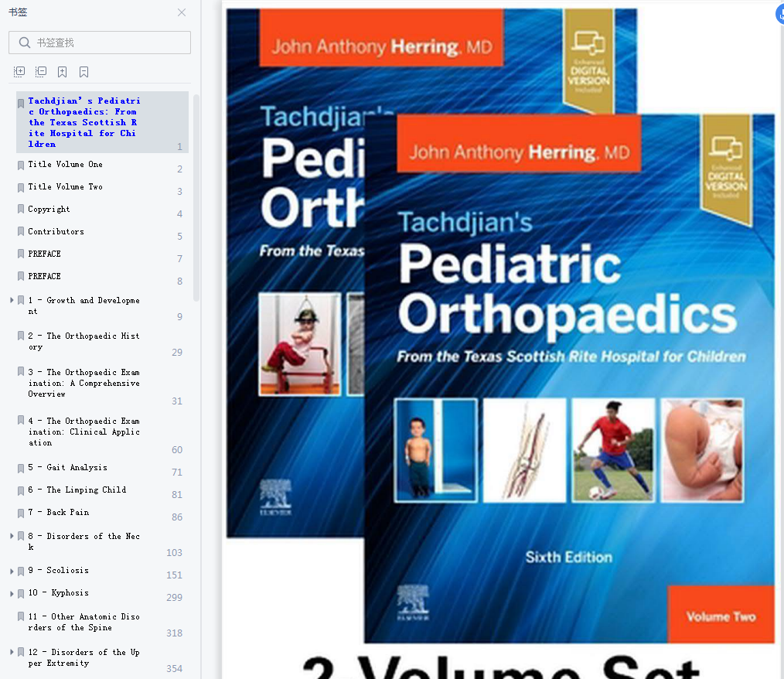Click the blue circular button at top right
The width and height of the screenshot is (784, 679).
[780, 14]
